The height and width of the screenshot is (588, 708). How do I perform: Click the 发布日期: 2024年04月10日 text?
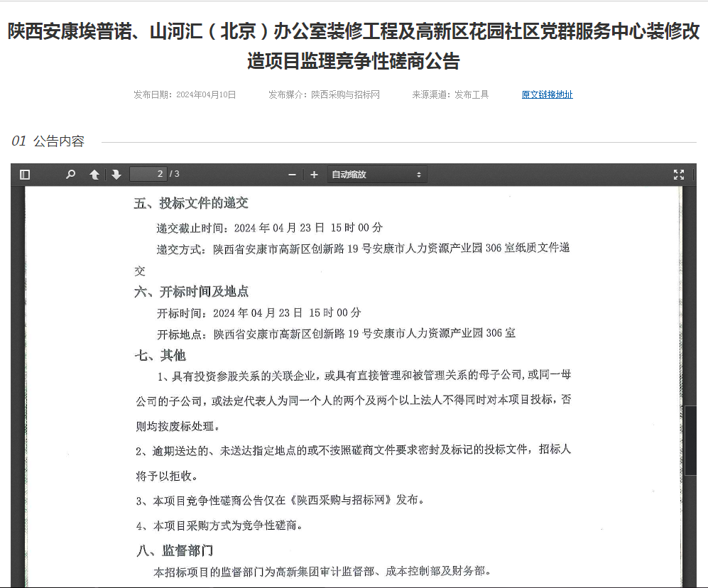point(185,94)
